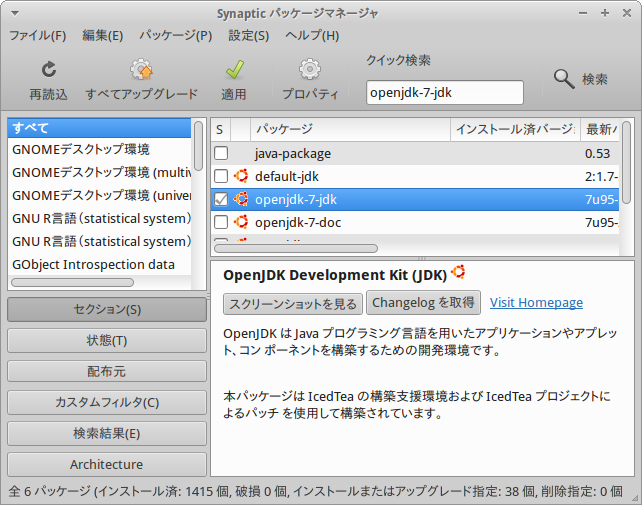642x505 pixels.
Task: Click the すべてアップグレード upgrade-all icon
Action: (141, 69)
